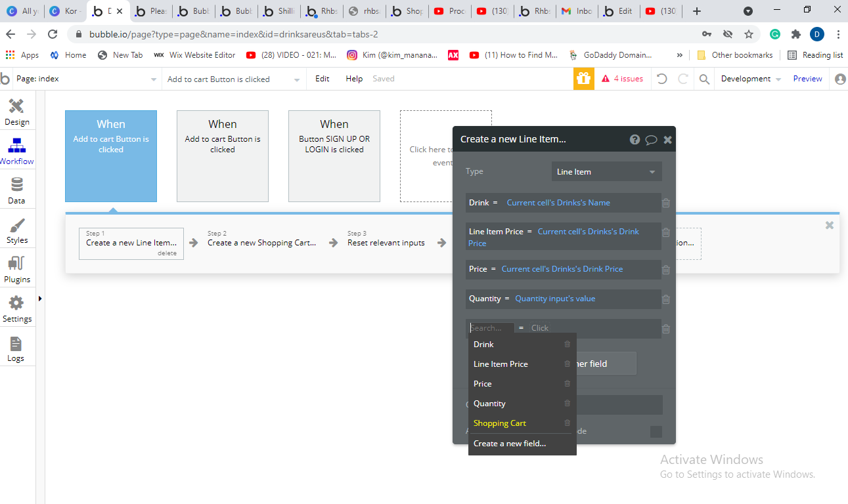
Task: Select Price from the field list
Action: [x=483, y=384]
